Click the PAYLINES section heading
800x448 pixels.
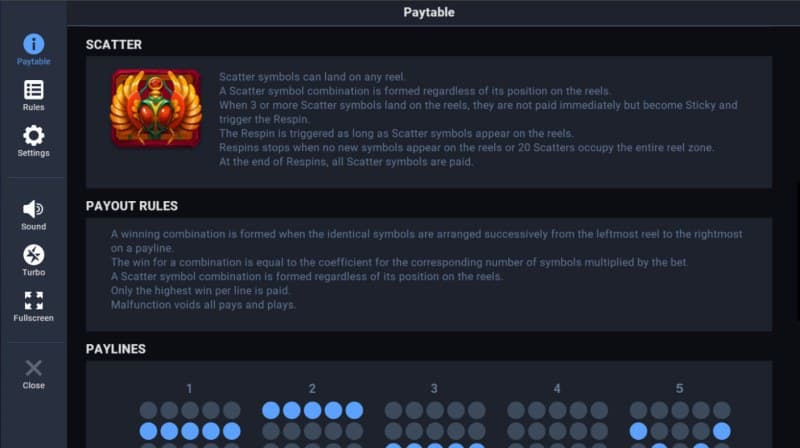(x=116, y=349)
